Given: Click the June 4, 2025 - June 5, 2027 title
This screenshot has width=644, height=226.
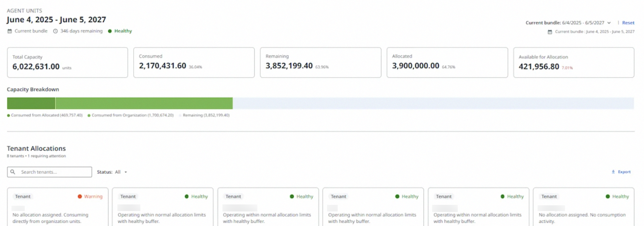Looking at the screenshot, I should (56, 20).
